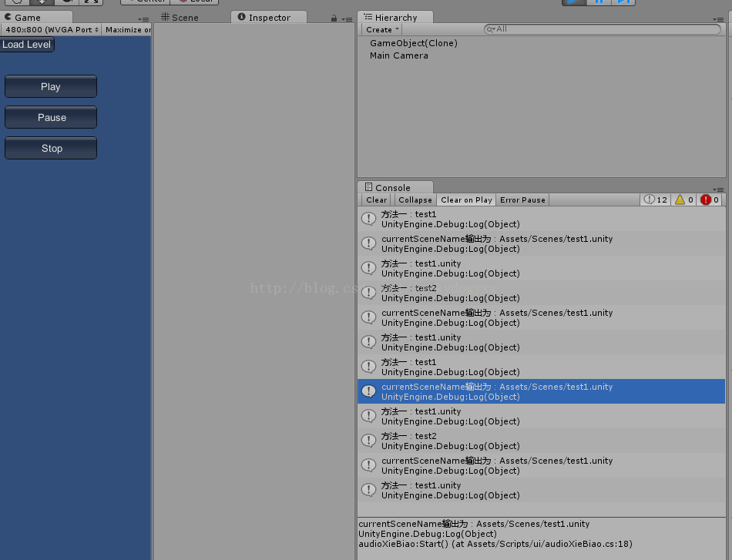Select Main Camera in the Hierarchy
732x560 pixels.
click(398, 55)
